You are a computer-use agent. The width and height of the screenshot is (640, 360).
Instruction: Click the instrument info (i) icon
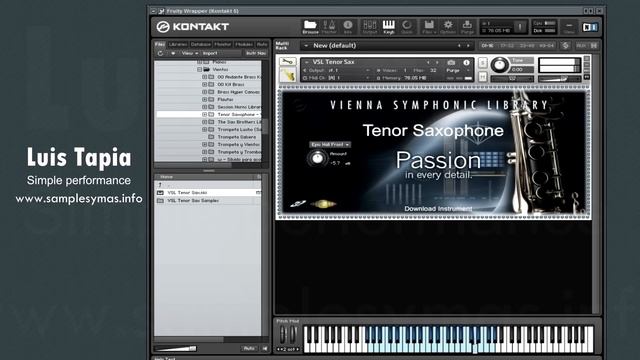pyautogui.click(x=466, y=62)
